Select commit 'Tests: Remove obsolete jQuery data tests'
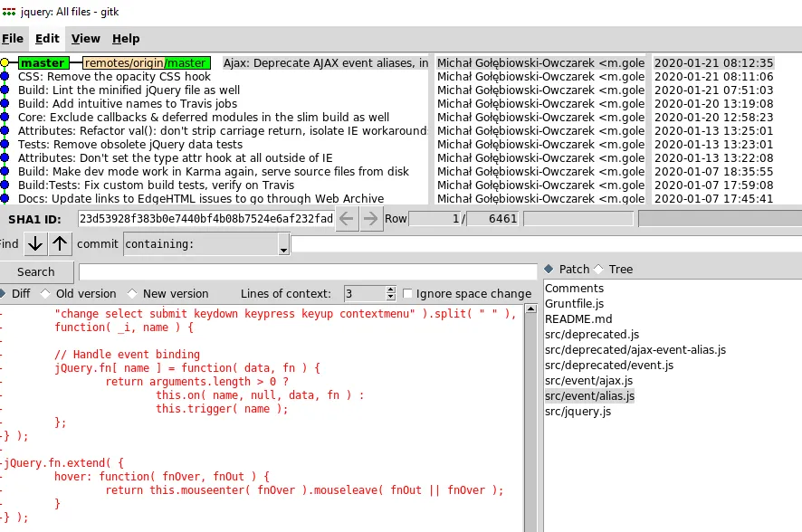Screen dimensions: 802x532 coord(130,145)
